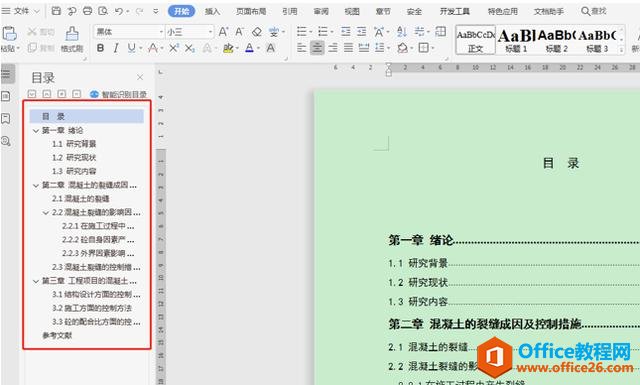Open the 视图 (View) tab
The height and width of the screenshot is (385, 640).
click(352, 11)
